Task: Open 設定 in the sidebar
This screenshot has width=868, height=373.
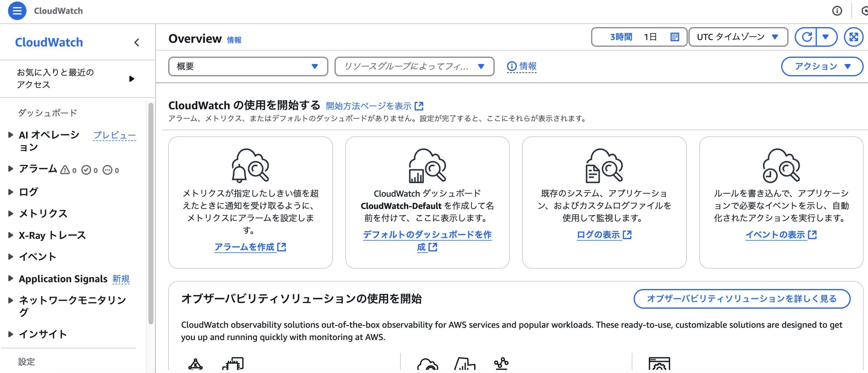Action: tap(26, 362)
